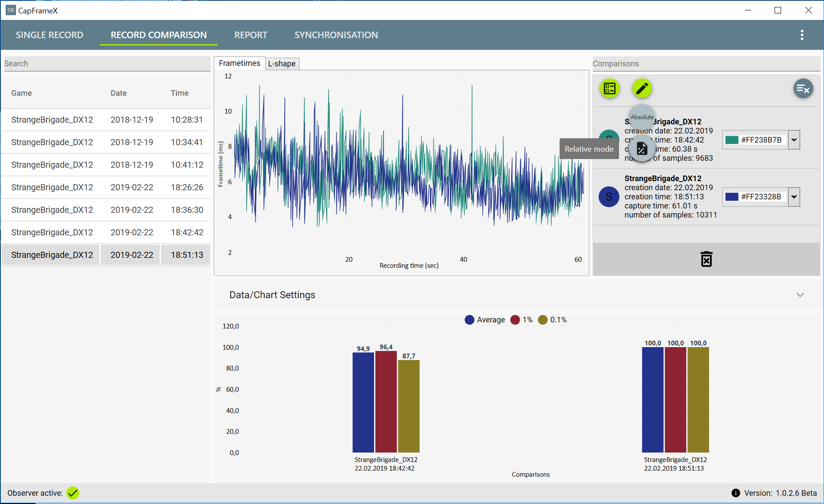Click the 96,4 red 1% bar
The width and height of the screenshot is (824, 504).
click(x=386, y=402)
